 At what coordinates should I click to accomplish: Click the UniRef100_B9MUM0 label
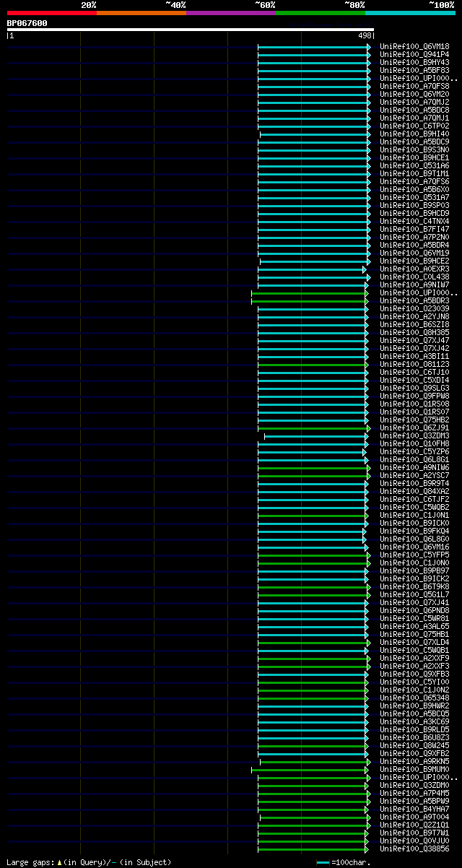tap(414, 769)
